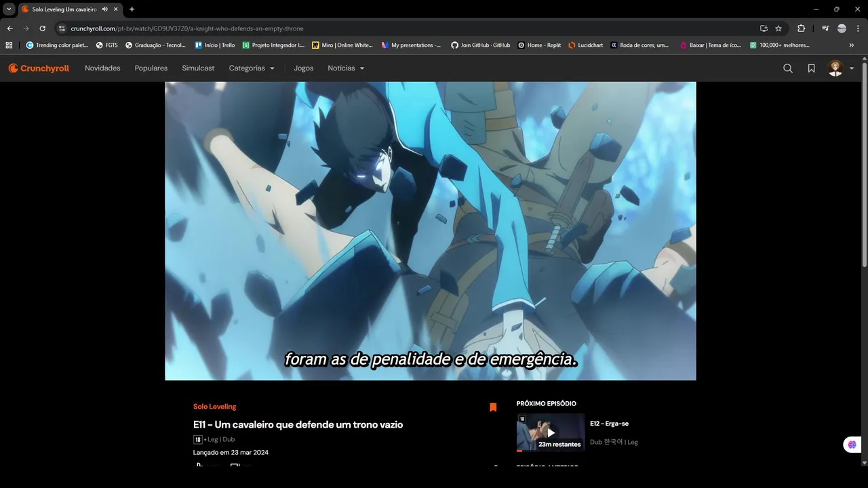
Task: Click the address bar URL
Action: point(187,28)
